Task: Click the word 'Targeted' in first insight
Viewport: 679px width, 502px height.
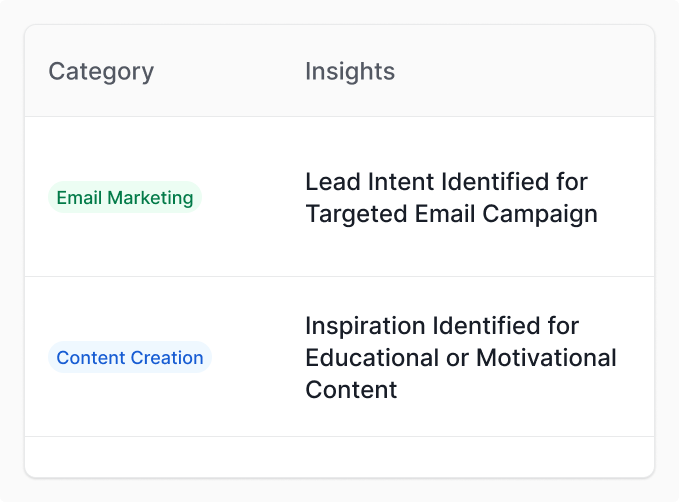Action: (x=350, y=214)
